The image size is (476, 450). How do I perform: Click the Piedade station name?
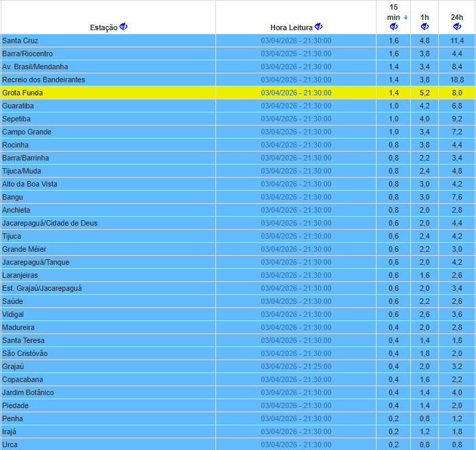[15, 406]
